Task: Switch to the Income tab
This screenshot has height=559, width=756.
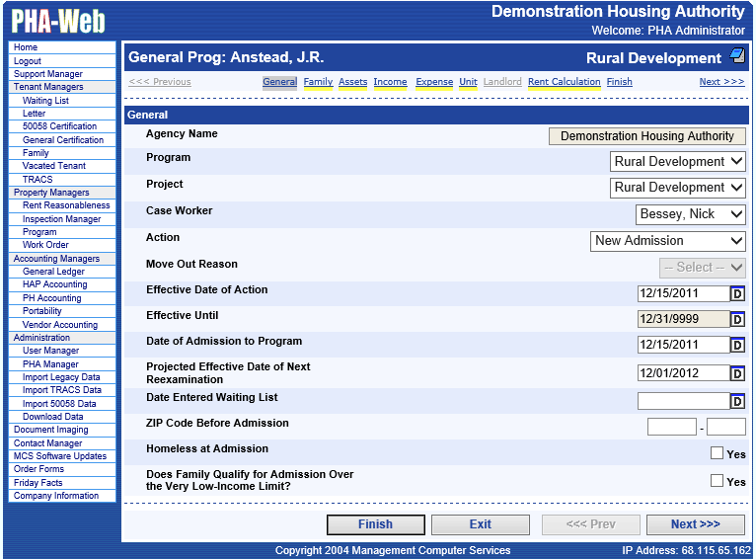Action: 390,82
